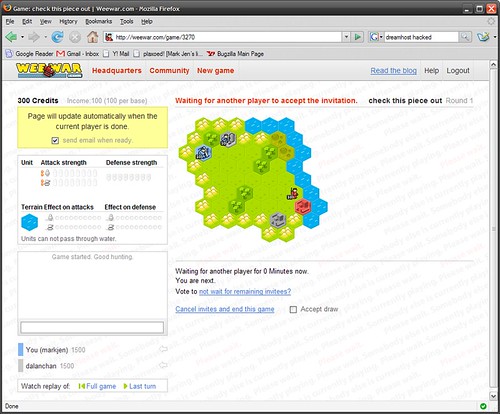Go to Headquarters
The image size is (500, 414).
click(117, 71)
